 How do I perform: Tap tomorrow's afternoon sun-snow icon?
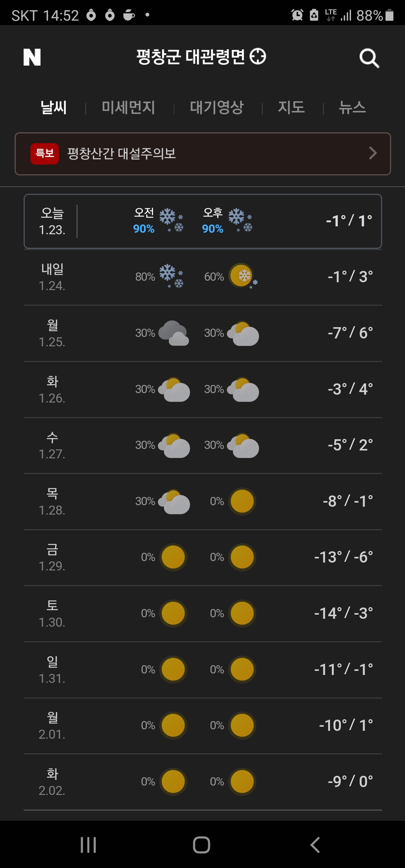tap(243, 276)
